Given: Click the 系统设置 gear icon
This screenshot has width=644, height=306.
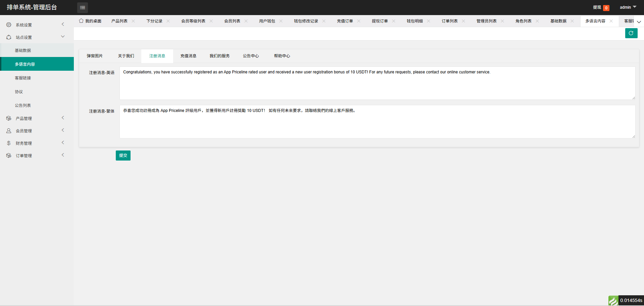Looking at the screenshot, I should coord(9,25).
